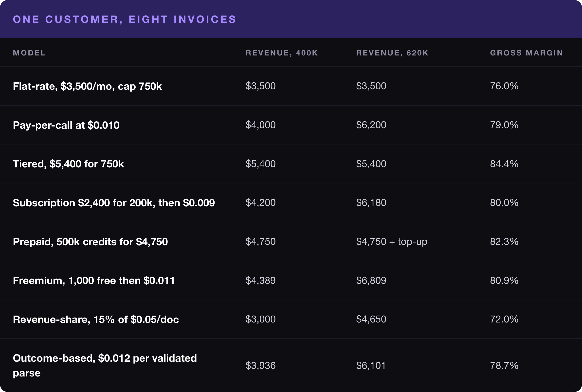Screen dimensions: 582x392
Task: Click the 82.3% gross margin cell
Action: 504,242
